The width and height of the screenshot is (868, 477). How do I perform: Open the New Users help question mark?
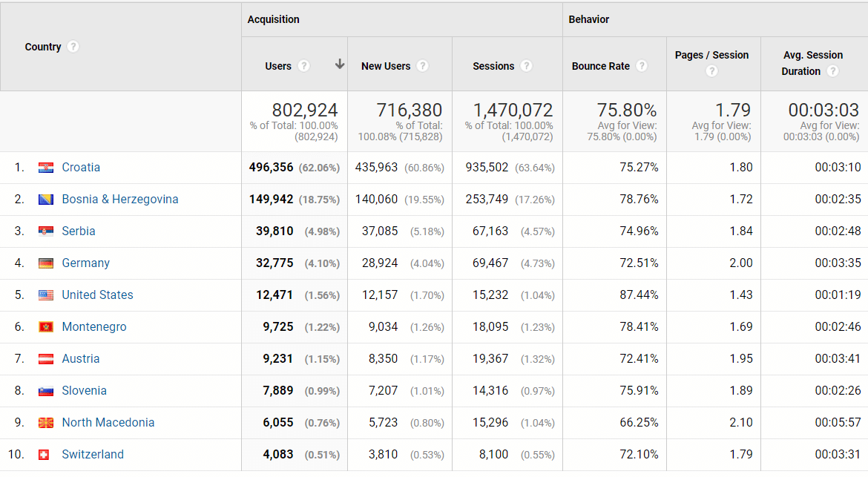(x=422, y=66)
